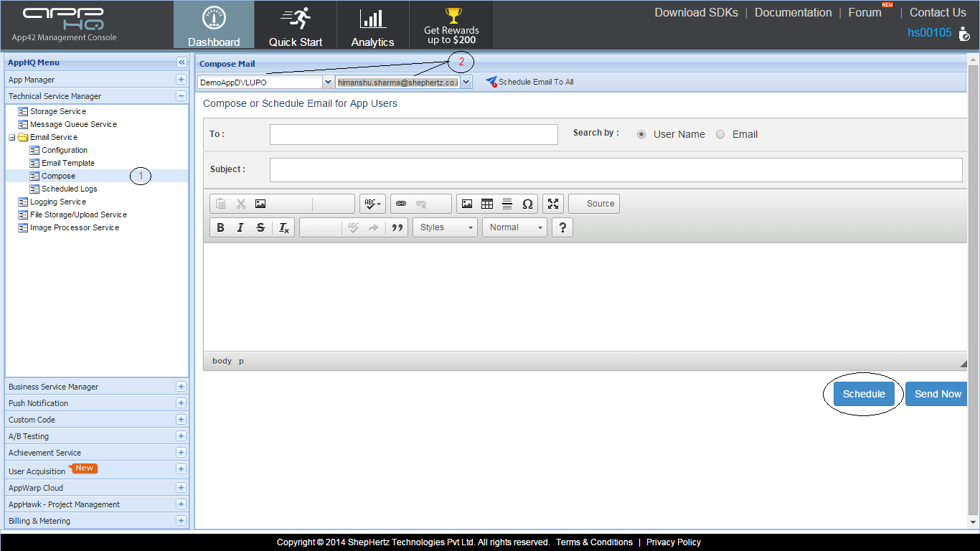Open the DemoAppDVLUPO app dropdown
980x551 pixels.
click(x=265, y=83)
